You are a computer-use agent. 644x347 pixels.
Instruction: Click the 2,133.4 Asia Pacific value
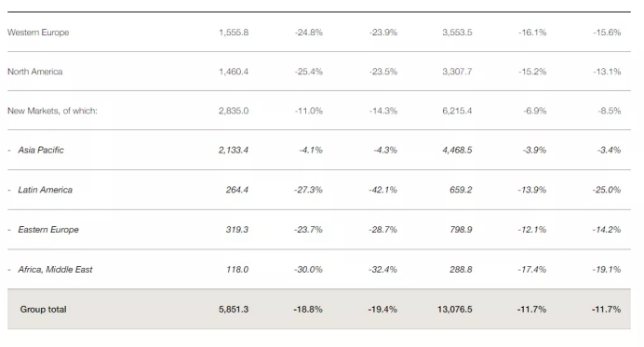234,150
